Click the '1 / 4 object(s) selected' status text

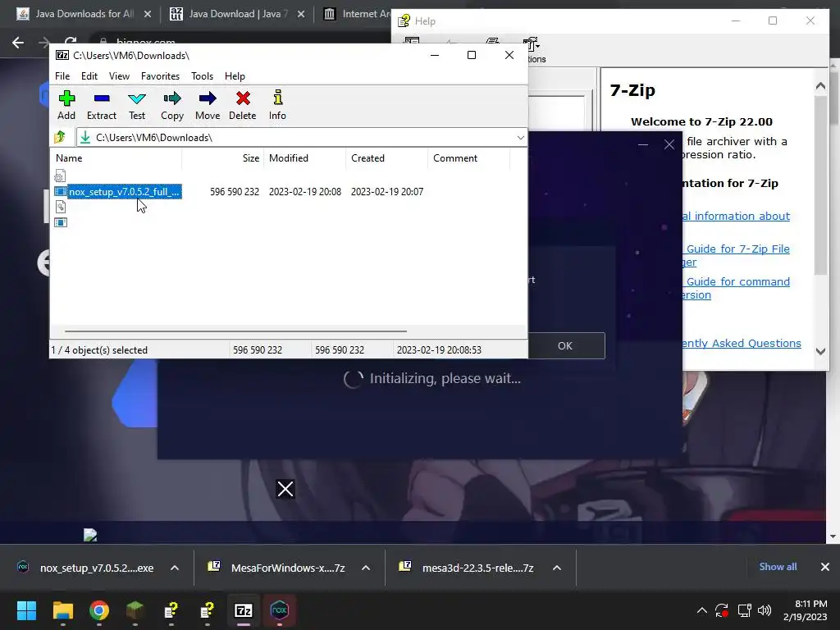point(99,349)
